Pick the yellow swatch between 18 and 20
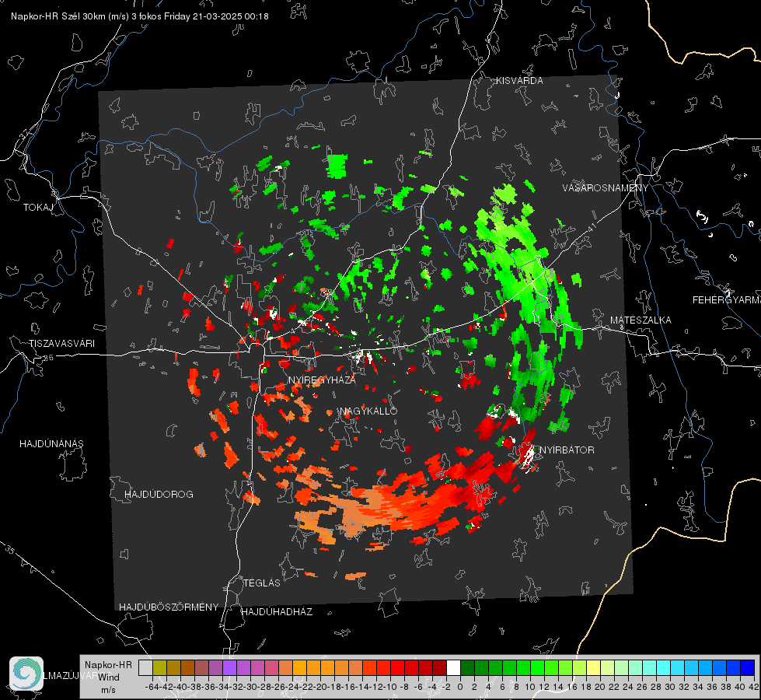This screenshot has height=700, width=761. 593,667
